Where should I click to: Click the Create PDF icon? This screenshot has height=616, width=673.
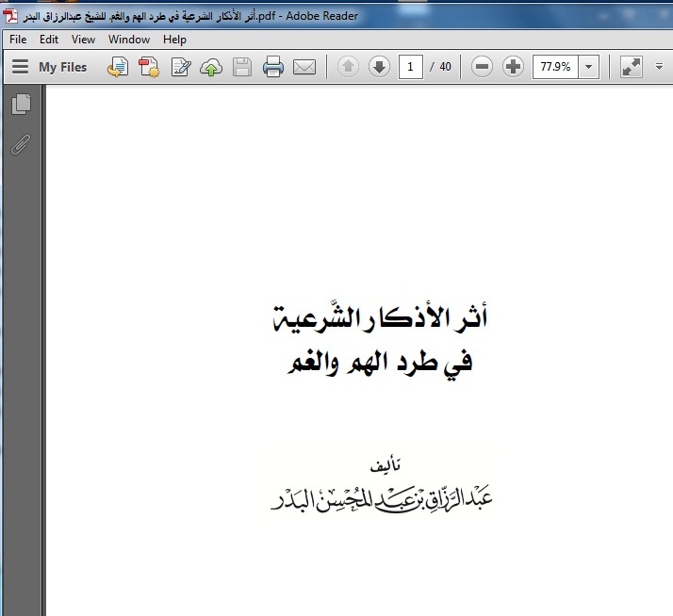click(149, 67)
